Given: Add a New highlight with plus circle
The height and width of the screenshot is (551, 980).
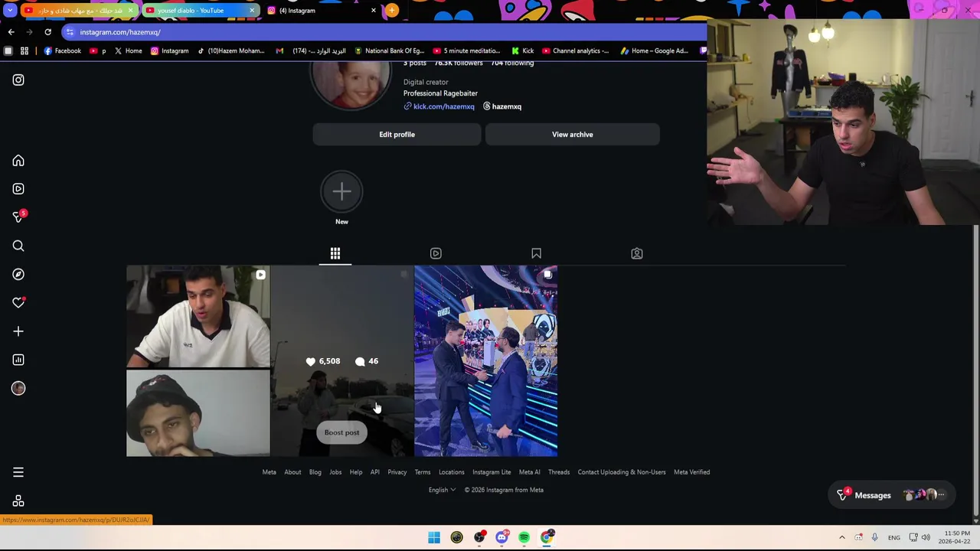Looking at the screenshot, I should pyautogui.click(x=341, y=191).
